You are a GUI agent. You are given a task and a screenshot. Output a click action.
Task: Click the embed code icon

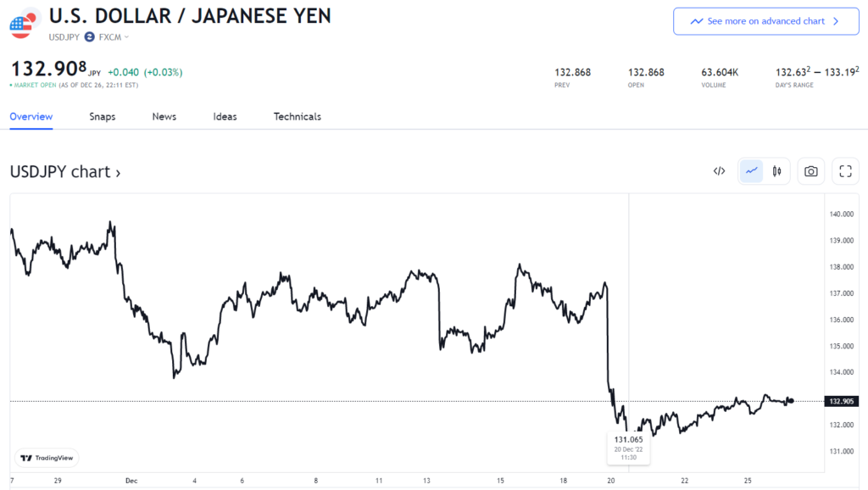point(719,171)
